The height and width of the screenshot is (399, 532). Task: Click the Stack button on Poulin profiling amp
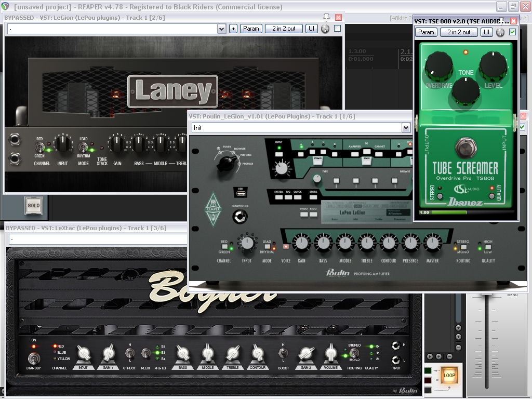tap(366, 160)
